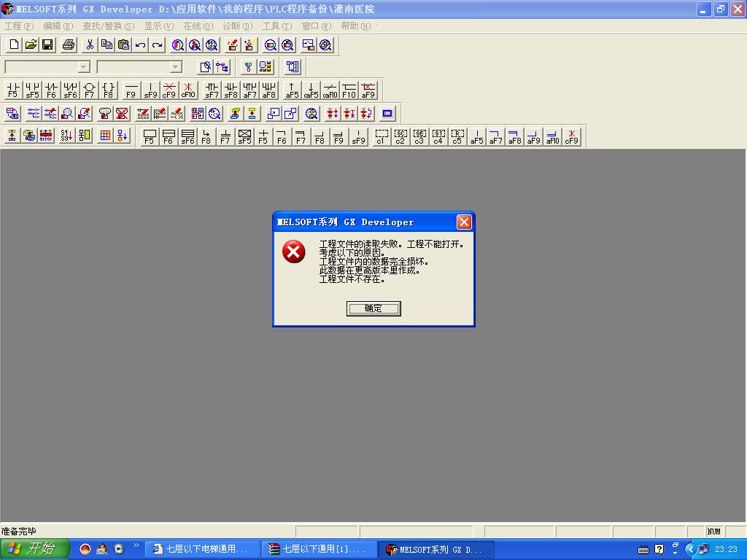Insert normally open contact (F5)
The image size is (747, 560).
12,90
